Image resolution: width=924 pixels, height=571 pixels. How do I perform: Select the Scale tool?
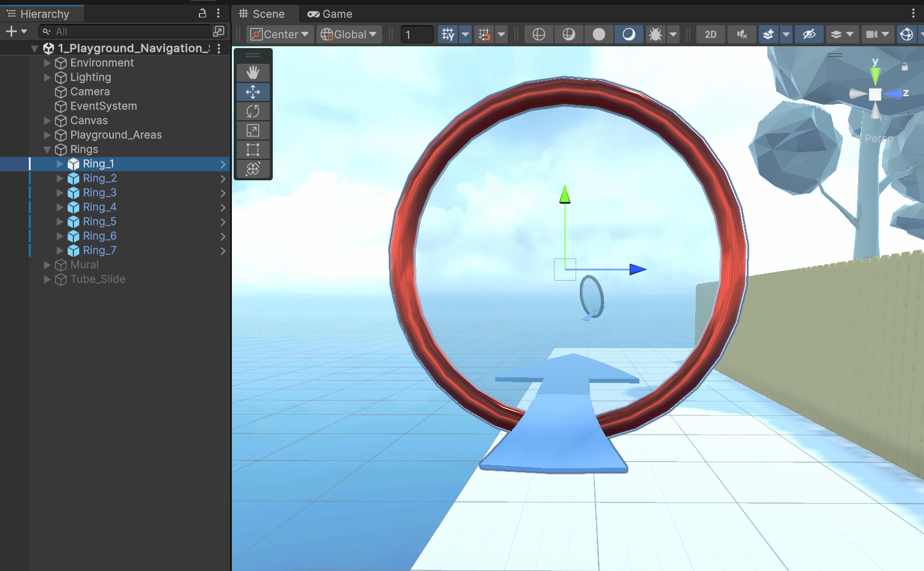click(x=253, y=130)
